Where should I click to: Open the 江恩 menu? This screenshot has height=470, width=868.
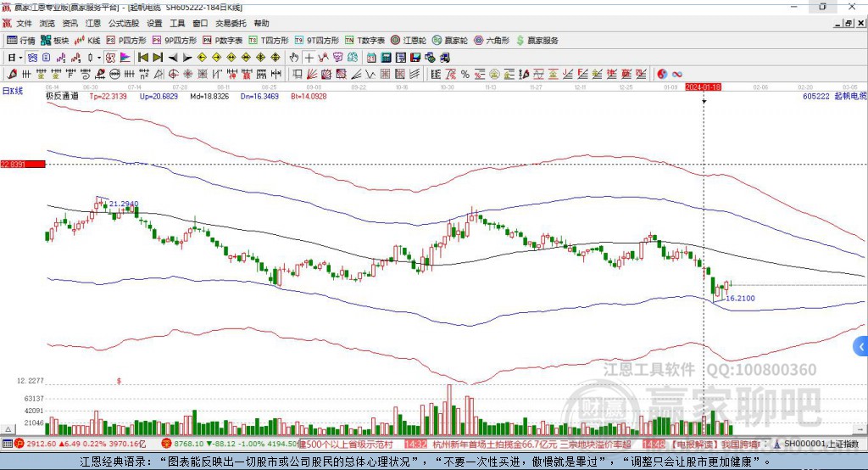93,23
